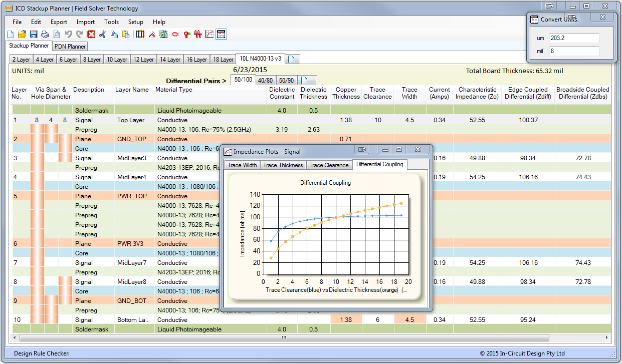
Task: Click the um value field 203.2
Action: 574,38
